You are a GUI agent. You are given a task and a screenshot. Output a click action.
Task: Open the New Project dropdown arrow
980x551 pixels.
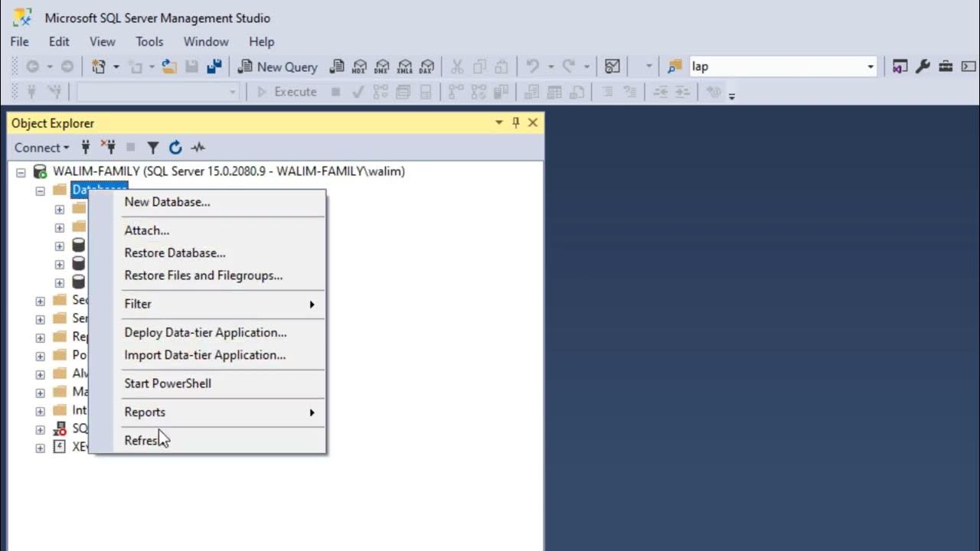pyautogui.click(x=116, y=67)
